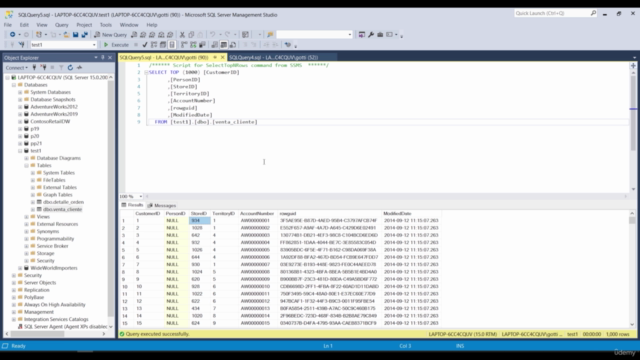Expand the System Databases node
Screen dimensions: 640x360
[x=20, y=92]
